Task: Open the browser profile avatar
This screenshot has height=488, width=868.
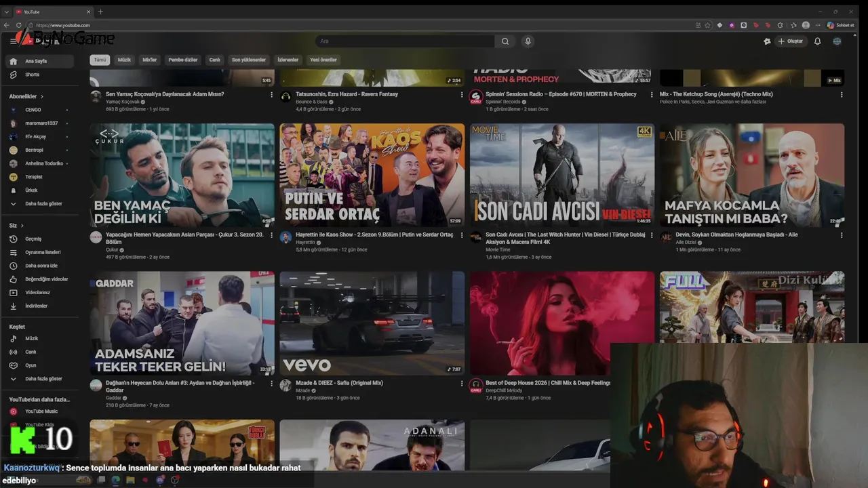Action: point(806,25)
